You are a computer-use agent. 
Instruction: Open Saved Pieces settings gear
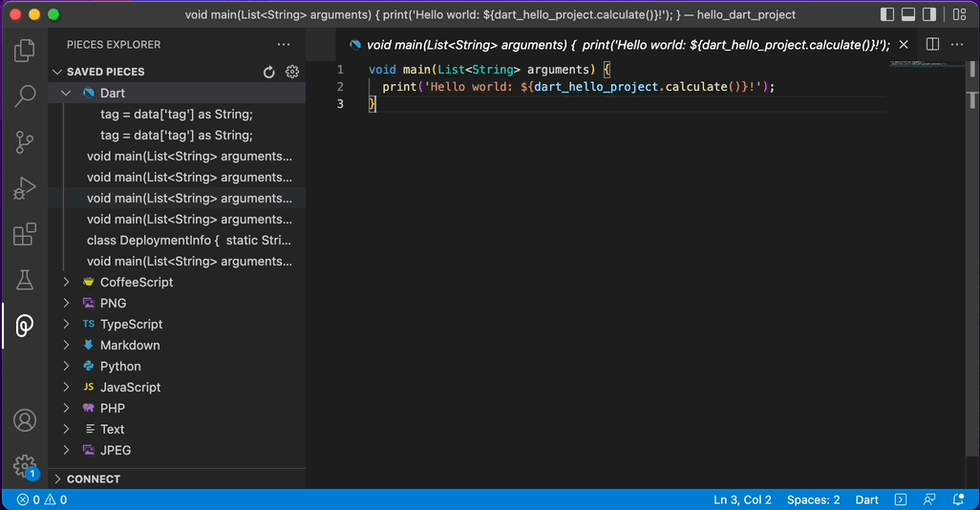pos(292,72)
